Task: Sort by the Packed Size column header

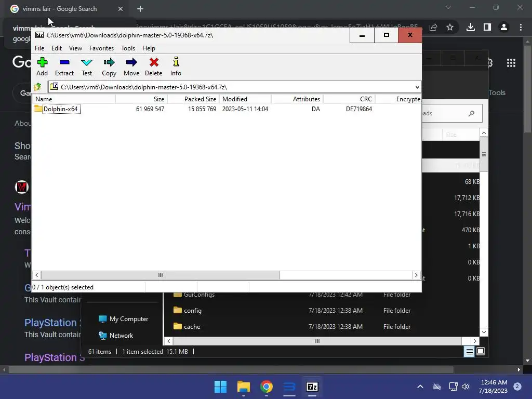Action: (193, 99)
